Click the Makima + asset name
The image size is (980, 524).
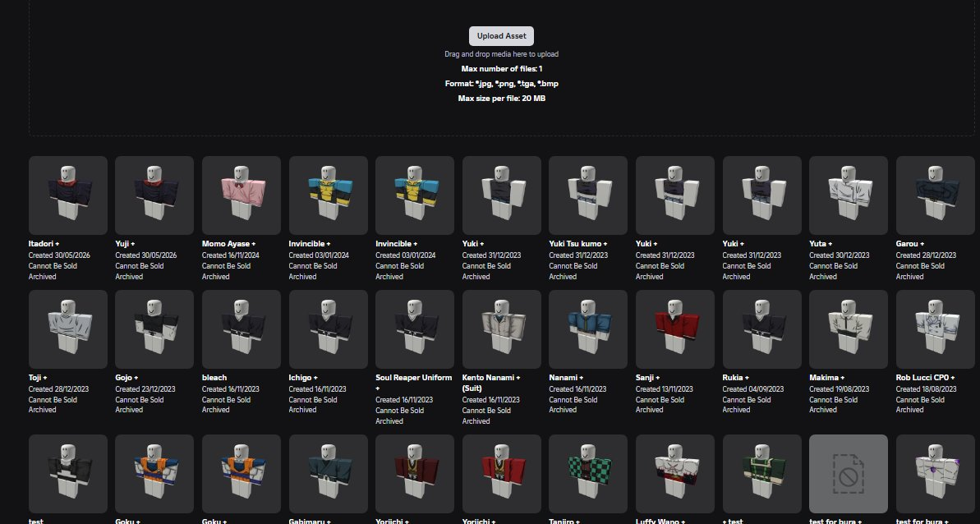coord(826,378)
